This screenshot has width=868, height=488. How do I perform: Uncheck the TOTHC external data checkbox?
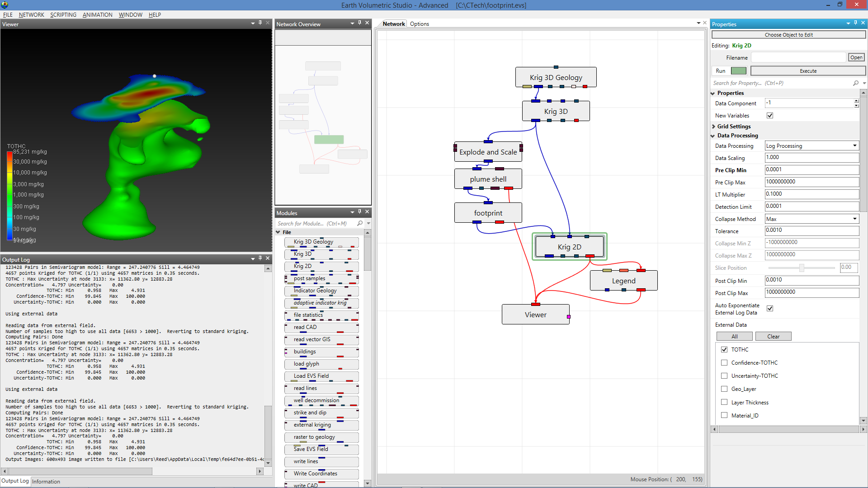(x=724, y=349)
